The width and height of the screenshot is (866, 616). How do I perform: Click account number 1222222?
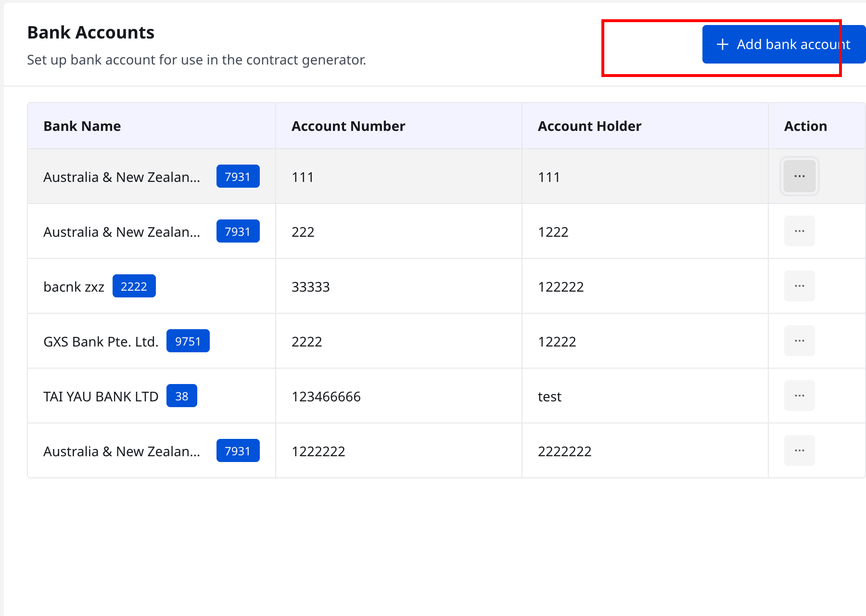point(318,451)
